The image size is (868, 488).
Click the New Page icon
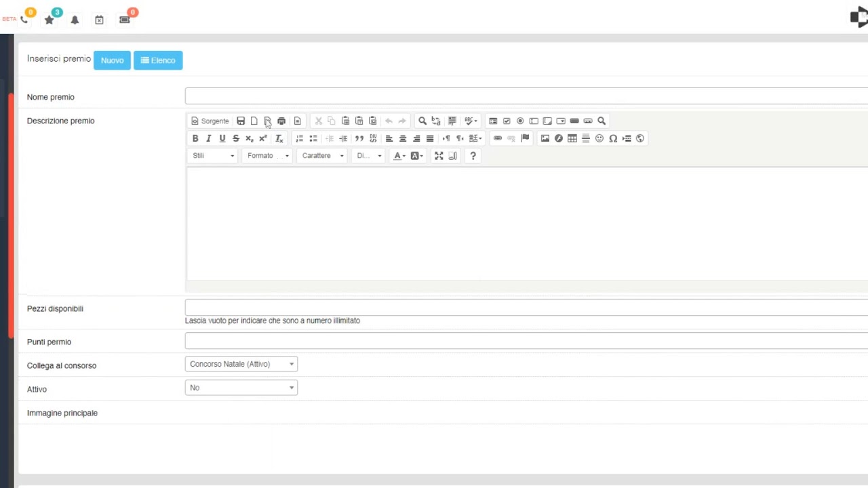254,121
